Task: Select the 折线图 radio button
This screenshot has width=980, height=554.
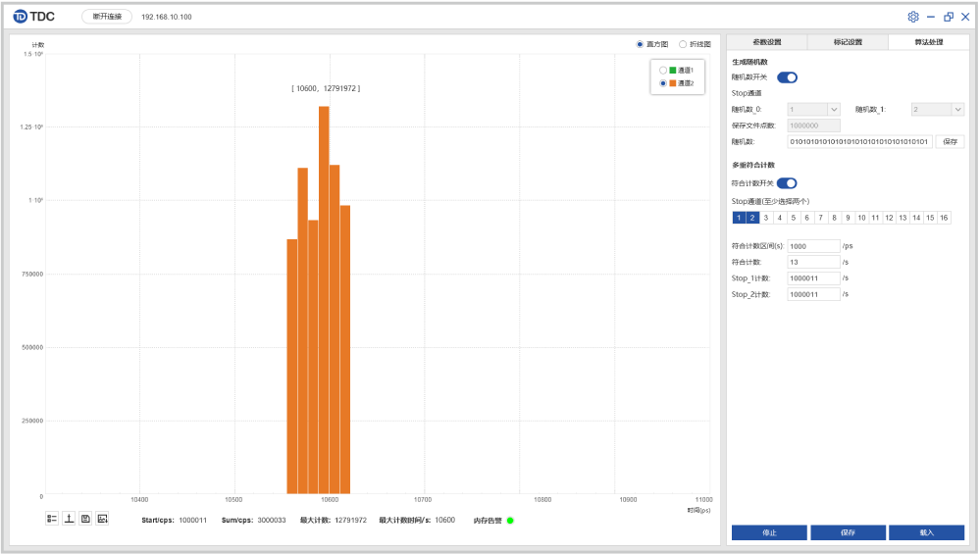Action: click(683, 44)
